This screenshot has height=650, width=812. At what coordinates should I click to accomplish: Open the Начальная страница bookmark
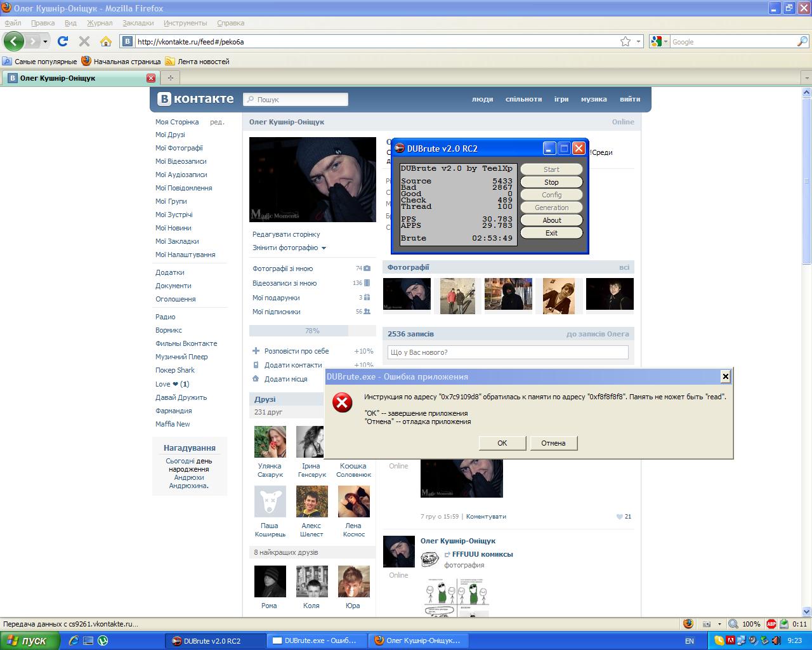click(x=121, y=62)
